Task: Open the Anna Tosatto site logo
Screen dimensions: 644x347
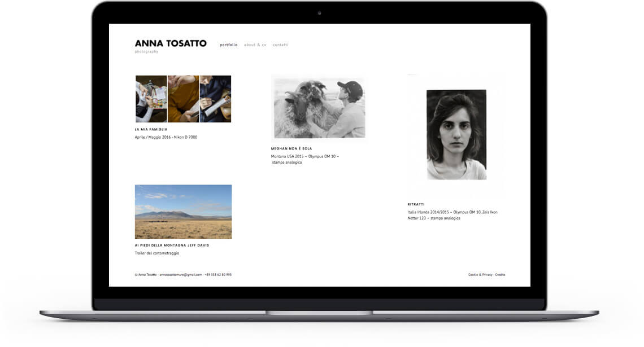Action: 171,43
